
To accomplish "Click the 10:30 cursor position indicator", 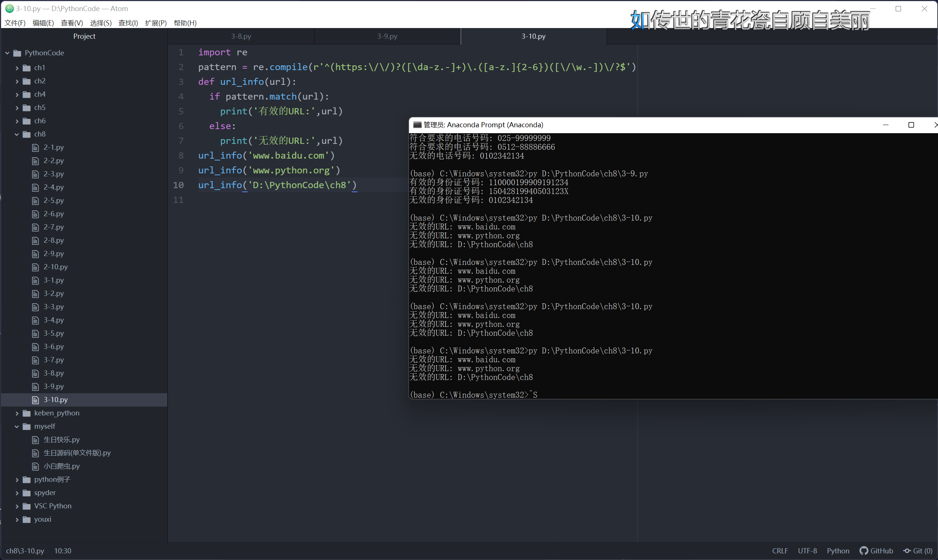I will pyautogui.click(x=63, y=551).
